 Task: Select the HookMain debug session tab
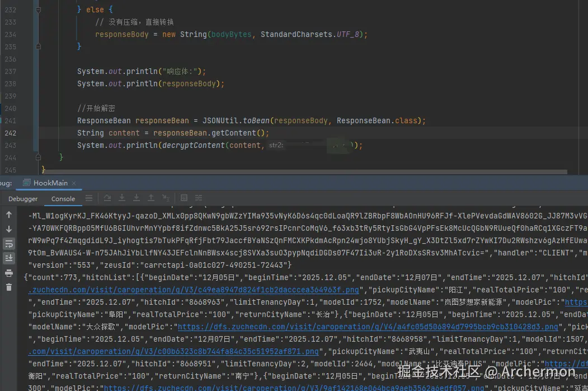[50, 183]
